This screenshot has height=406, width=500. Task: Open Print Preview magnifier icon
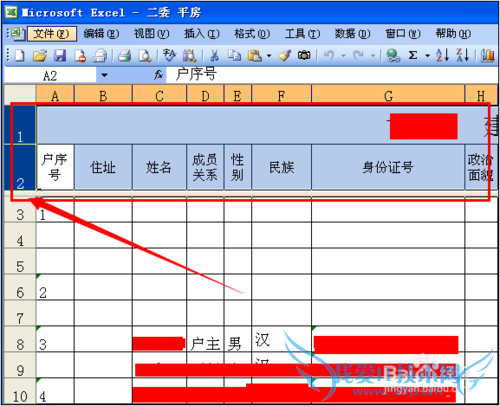coord(145,55)
